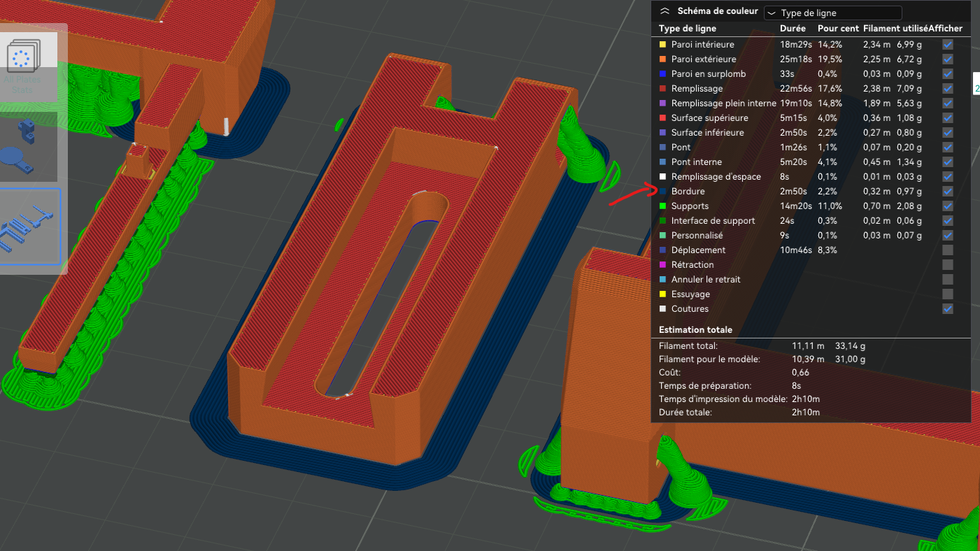The width and height of the screenshot is (980, 551).
Task: Expand color scheme dropdown arrow
Action: coord(772,13)
